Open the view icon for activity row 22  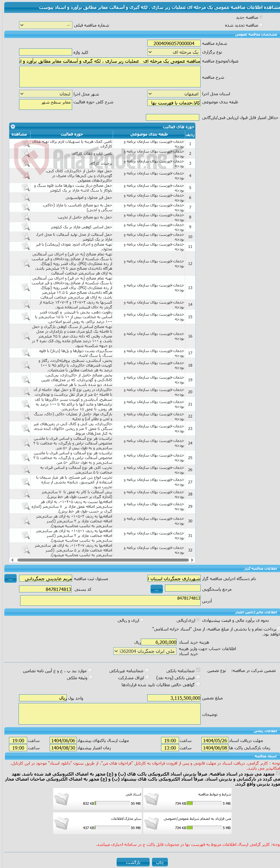[x=25, y=416]
